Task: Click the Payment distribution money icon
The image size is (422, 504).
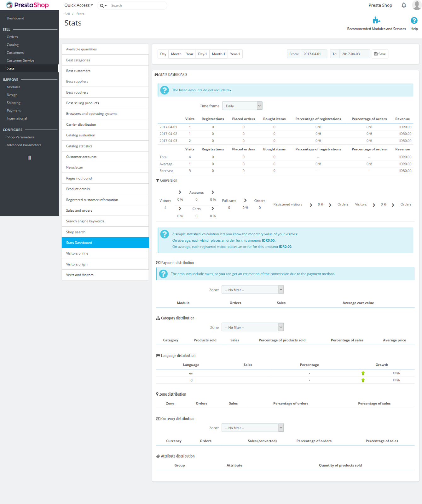Action: pyautogui.click(x=158, y=263)
